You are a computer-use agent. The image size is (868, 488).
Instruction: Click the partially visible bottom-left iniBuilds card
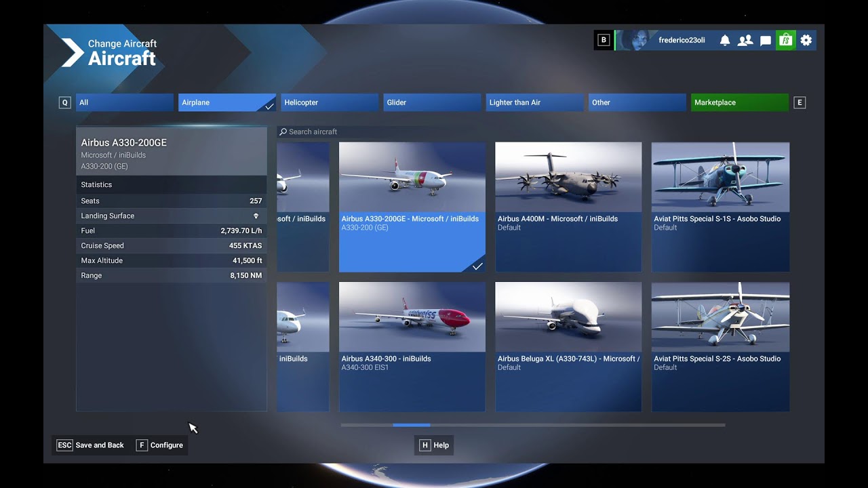click(x=303, y=346)
